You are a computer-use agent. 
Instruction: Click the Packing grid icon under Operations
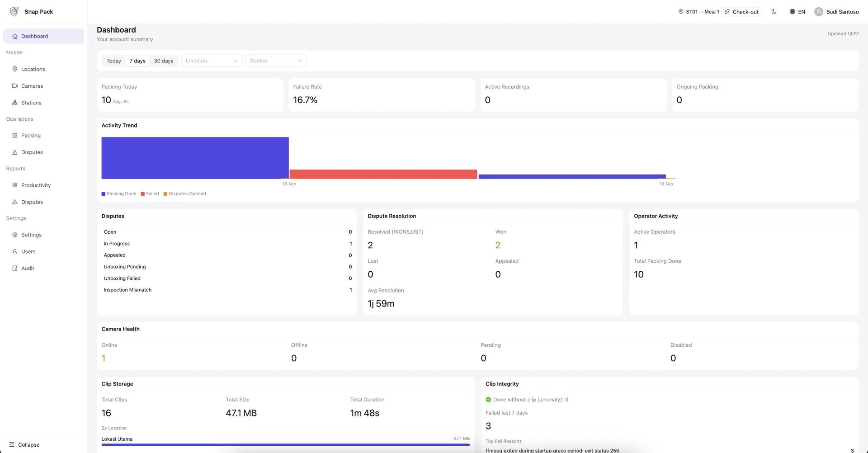click(15, 136)
